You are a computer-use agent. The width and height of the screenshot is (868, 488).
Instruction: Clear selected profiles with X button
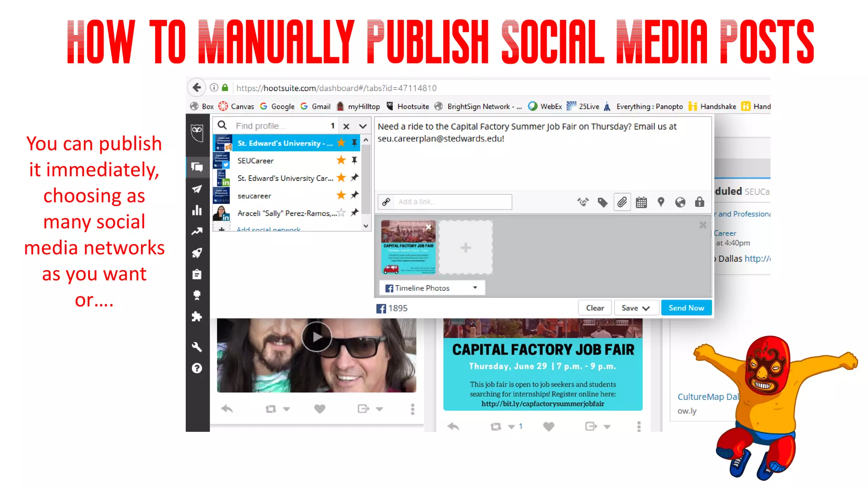346,126
